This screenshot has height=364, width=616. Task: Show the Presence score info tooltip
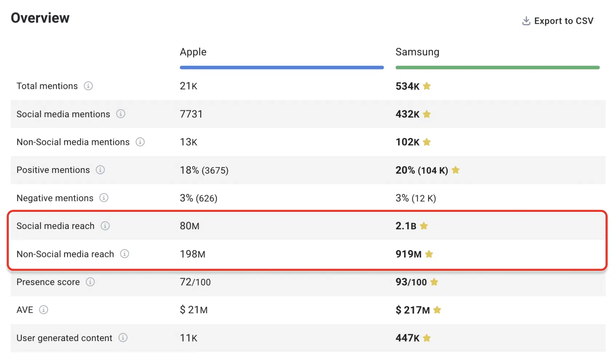coord(90,282)
